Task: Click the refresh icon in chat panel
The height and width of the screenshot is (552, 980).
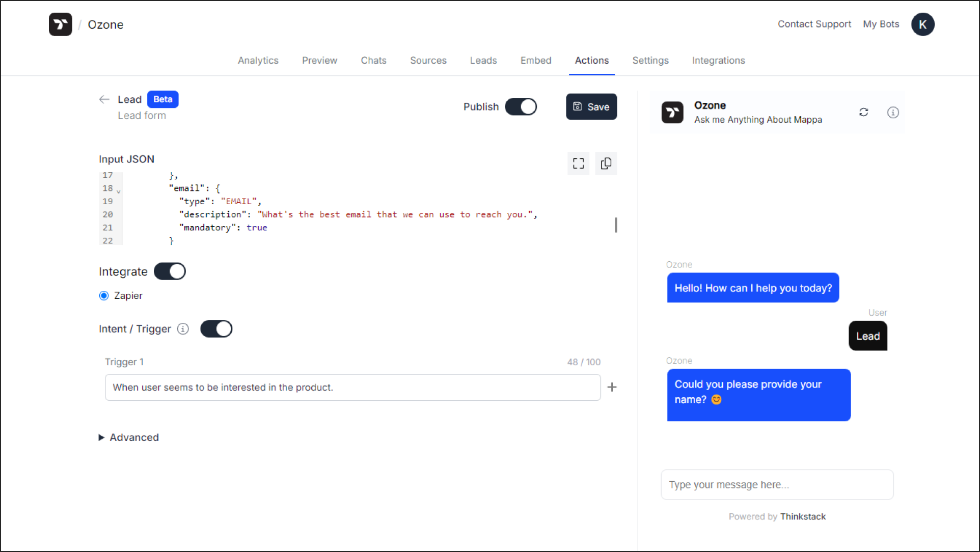Action: click(863, 113)
